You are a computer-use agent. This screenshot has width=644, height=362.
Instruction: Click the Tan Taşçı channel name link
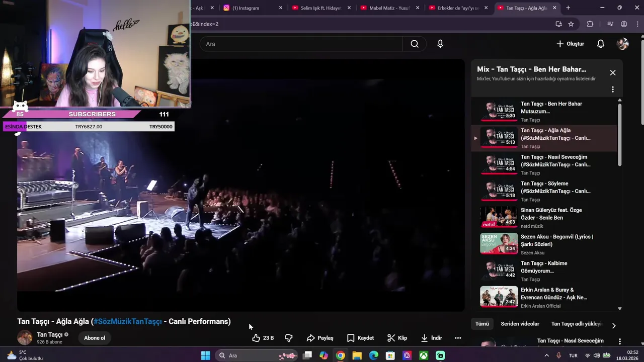pos(49,334)
